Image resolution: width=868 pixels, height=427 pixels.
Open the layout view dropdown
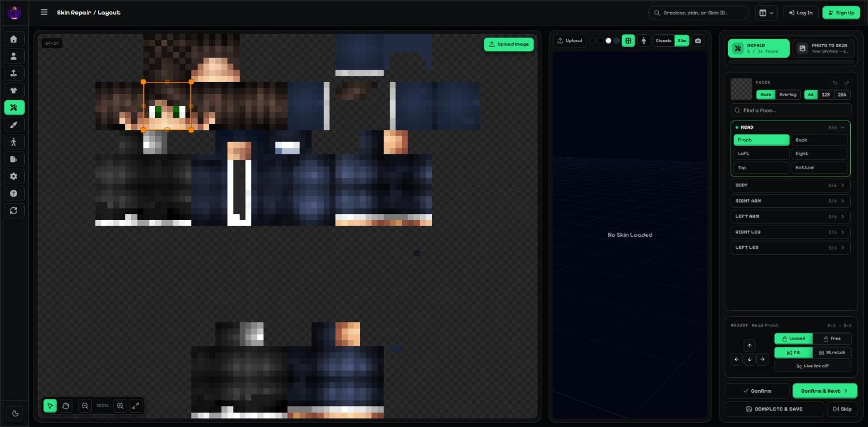[767, 13]
